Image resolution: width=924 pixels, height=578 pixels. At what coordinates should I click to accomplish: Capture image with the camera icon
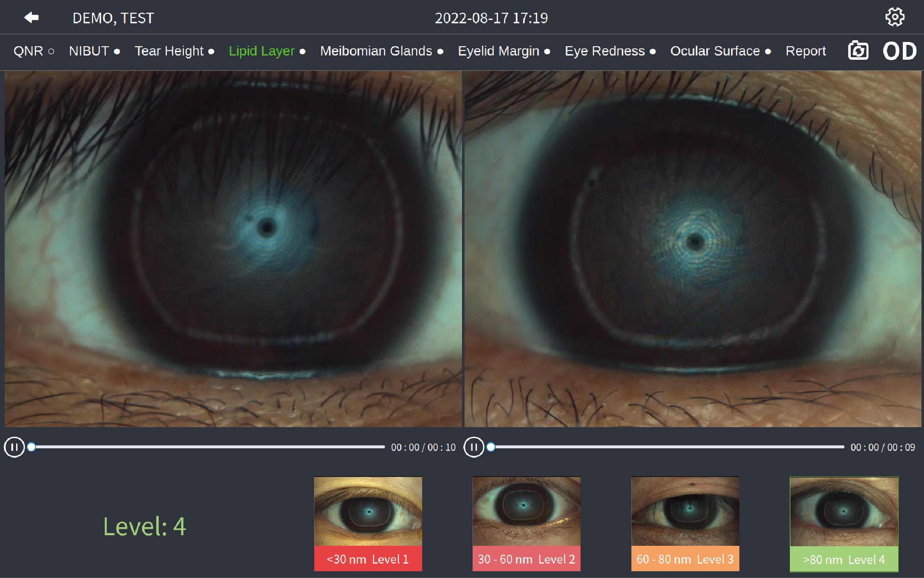(x=858, y=51)
